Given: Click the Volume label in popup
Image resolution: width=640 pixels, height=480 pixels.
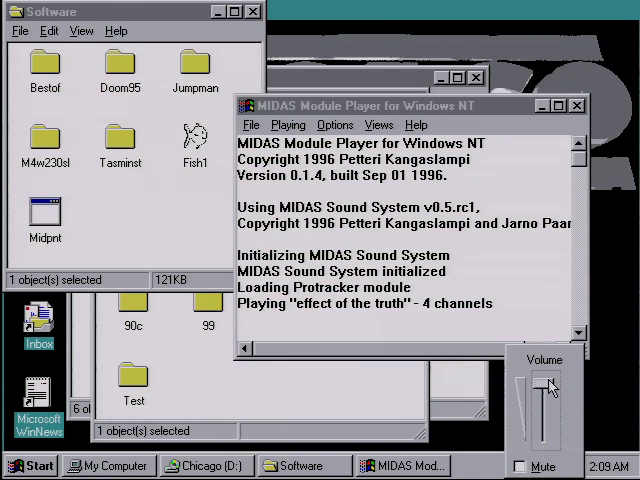Looking at the screenshot, I should point(544,360).
